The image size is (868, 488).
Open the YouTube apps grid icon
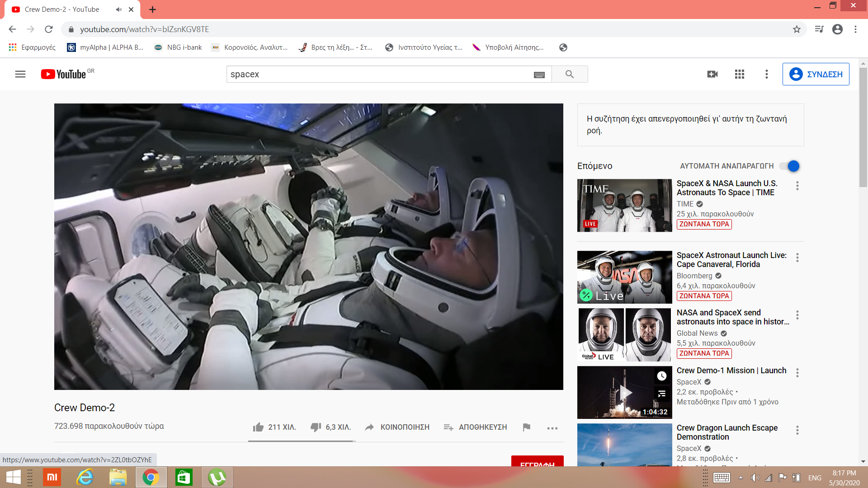[x=739, y=74]
